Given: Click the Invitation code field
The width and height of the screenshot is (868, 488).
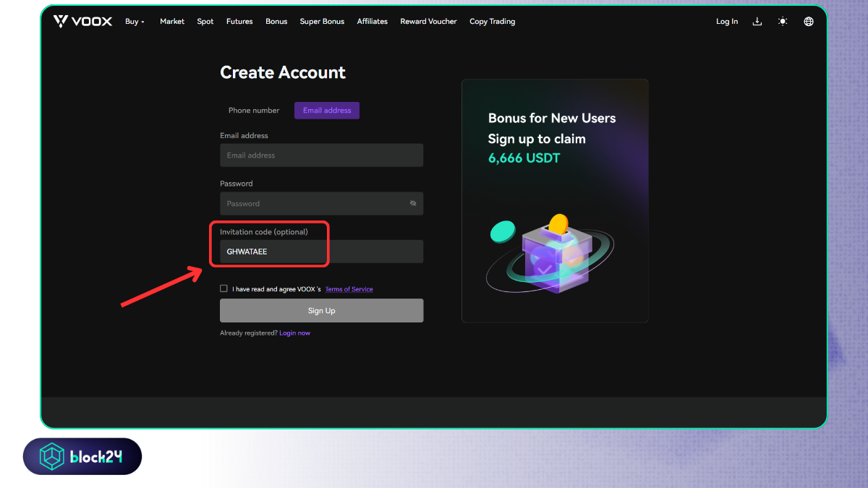Looking at the screenshot, I should tap(322, 252).
